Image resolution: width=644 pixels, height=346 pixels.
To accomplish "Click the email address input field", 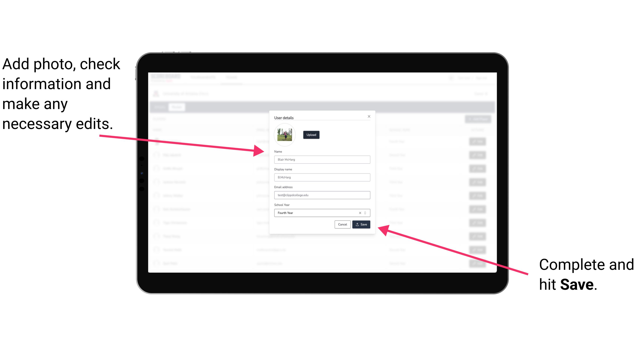I will [322, 195].
